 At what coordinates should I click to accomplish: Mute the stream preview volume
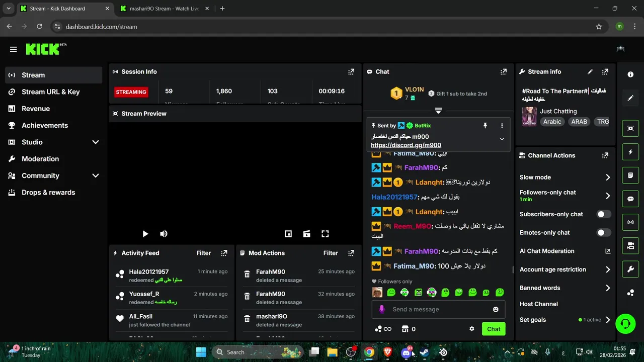pyautogui.click(x=164, y=234)
